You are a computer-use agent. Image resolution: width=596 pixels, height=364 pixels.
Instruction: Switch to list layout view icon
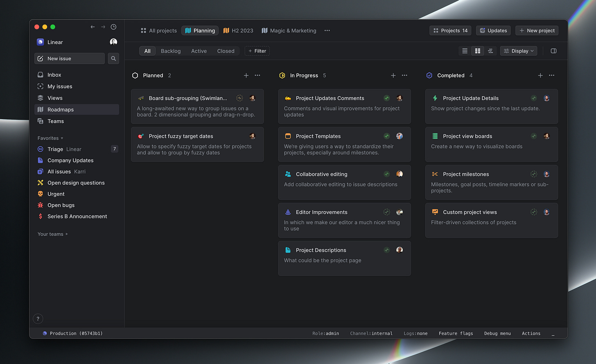point(465,51)
